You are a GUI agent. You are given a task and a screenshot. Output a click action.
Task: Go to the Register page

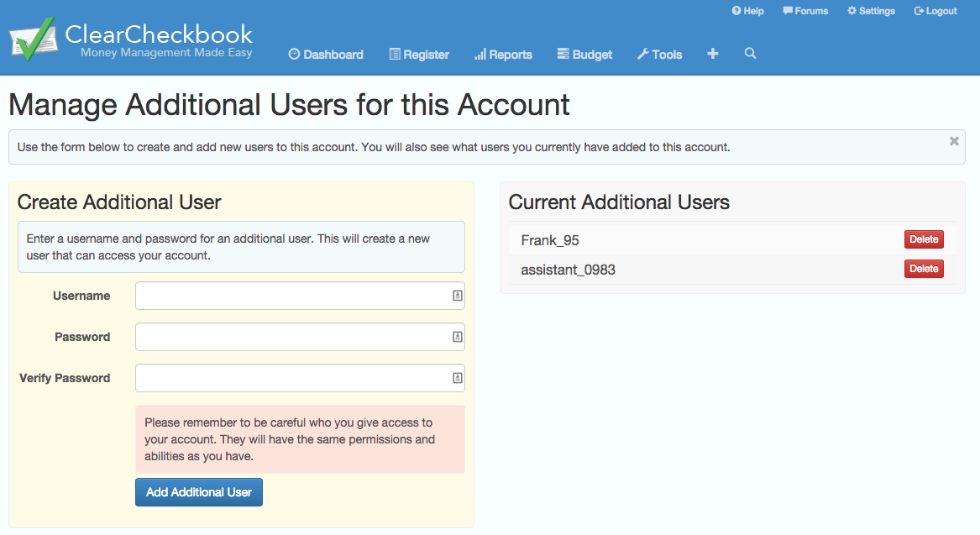(419, 55)
